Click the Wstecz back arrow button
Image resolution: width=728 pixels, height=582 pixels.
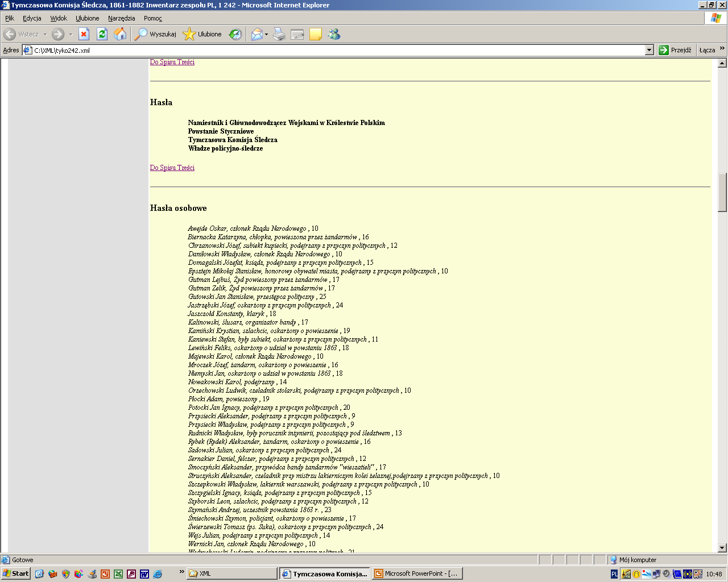pyautogui.click(x=21, y=34)
